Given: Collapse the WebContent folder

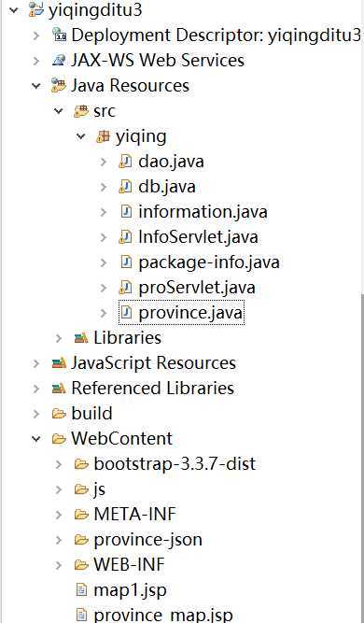Looking at the screenshot, I should [36, 439].
